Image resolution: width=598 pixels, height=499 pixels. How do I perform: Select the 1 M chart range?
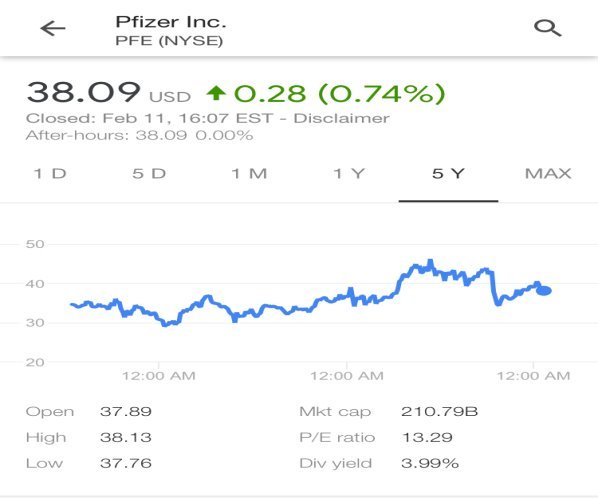(x=249, y=174)
